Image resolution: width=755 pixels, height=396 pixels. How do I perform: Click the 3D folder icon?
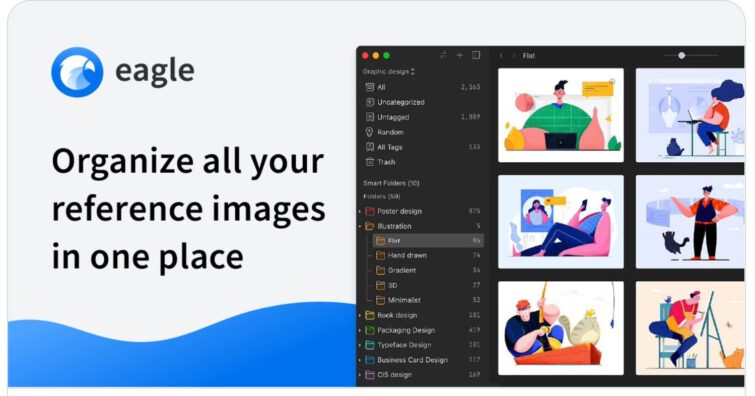pyautogui.click(x=380, y=285)
